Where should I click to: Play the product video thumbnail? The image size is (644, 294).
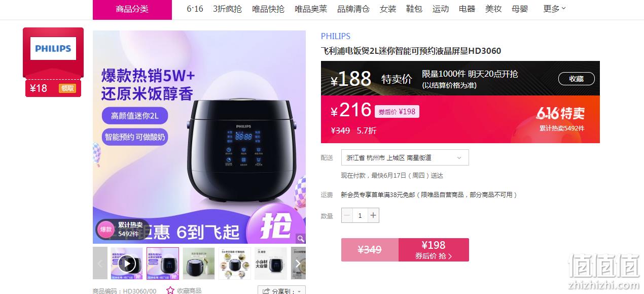(x=127, y=264)
